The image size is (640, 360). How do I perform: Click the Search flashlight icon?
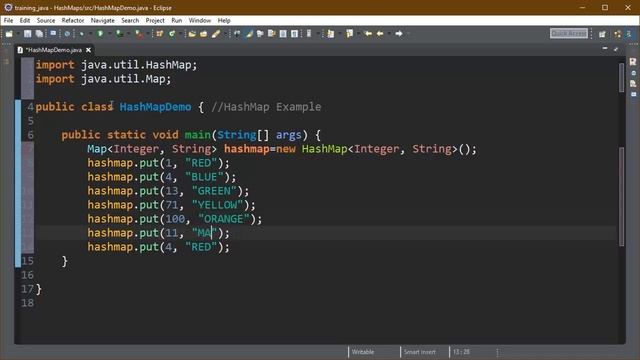tap(216, 34)
